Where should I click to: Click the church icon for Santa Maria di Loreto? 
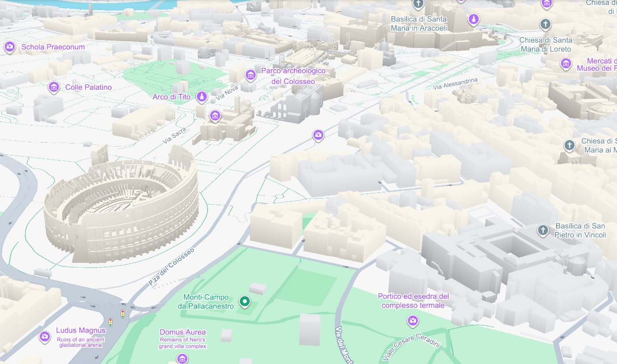tap(546, 24)
